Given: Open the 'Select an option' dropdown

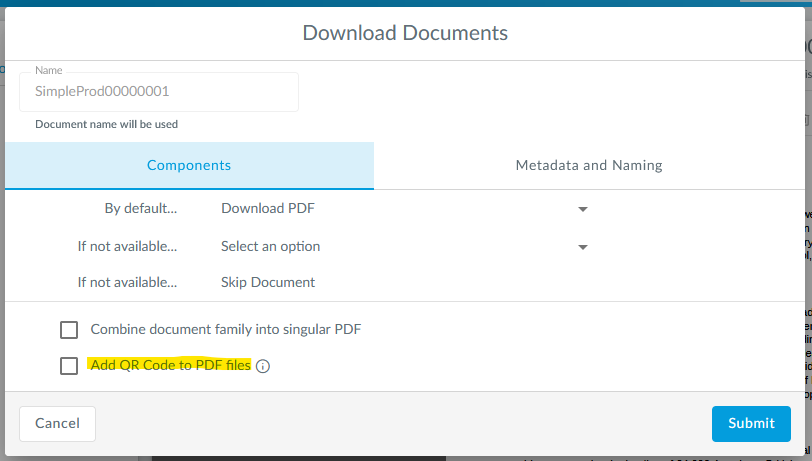Looking at the screenshot, I should pyautogui.click(x=400, y=246).
